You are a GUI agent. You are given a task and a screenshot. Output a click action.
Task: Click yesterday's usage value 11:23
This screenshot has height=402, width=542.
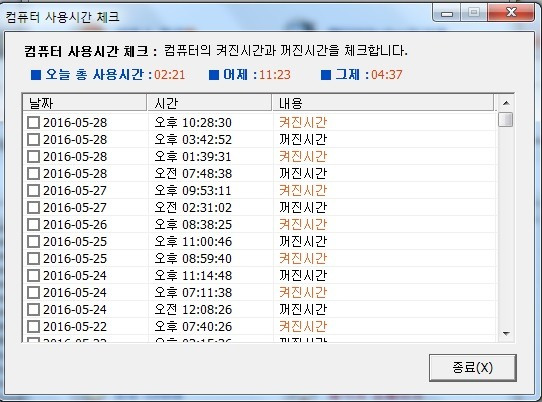click(275, 75)
